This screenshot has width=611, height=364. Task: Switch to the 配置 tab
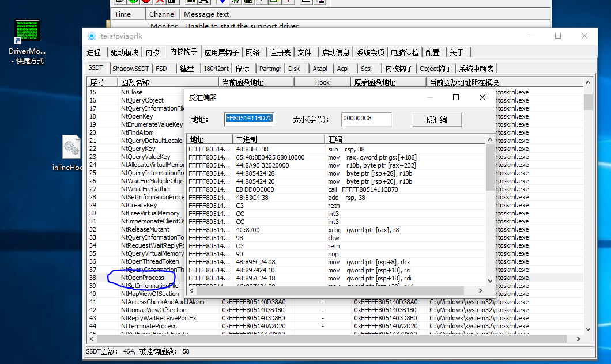[x=433, y=52]
